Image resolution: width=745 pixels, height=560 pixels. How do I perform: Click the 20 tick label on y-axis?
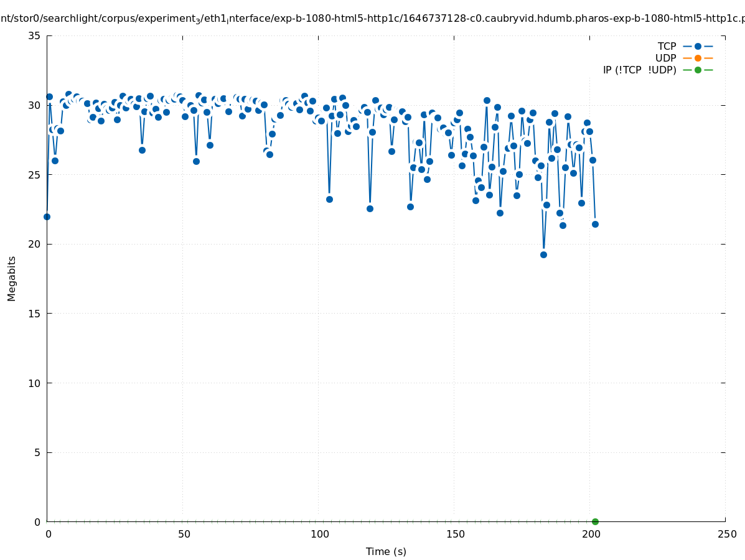35,244
